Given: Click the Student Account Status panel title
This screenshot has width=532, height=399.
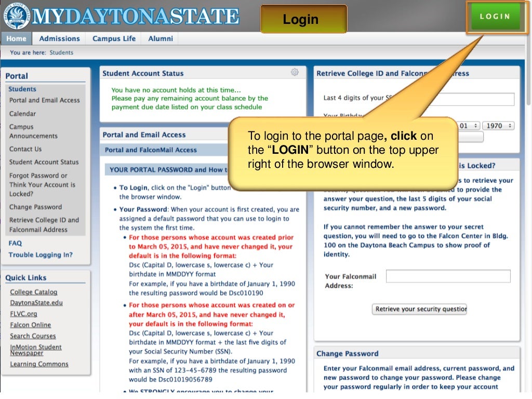Looking at the screenshot, I should [143, 73].
